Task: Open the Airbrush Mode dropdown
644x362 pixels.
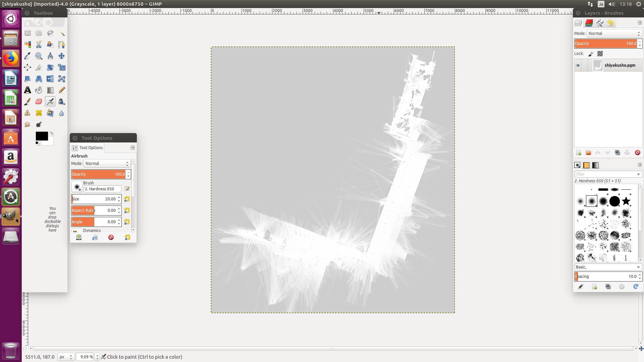Action: coord(107,164)
